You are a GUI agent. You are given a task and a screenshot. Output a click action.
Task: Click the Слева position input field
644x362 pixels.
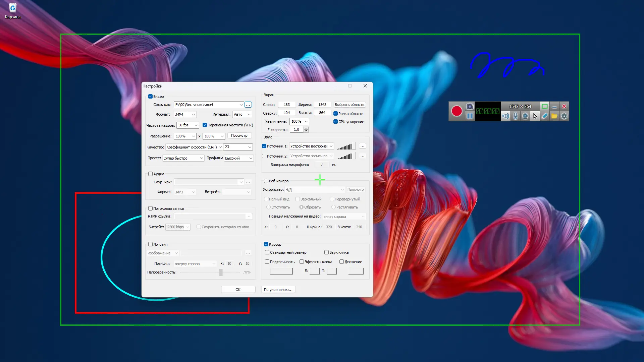point(286,105)
